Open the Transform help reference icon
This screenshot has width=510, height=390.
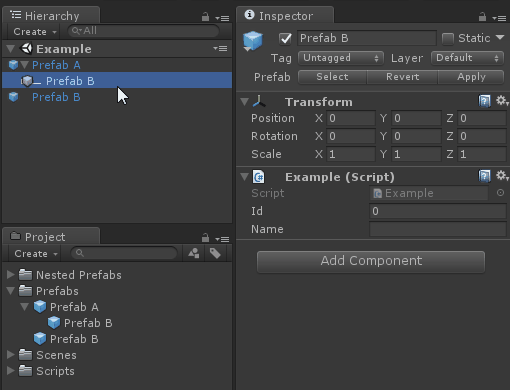tap(485, 101)
